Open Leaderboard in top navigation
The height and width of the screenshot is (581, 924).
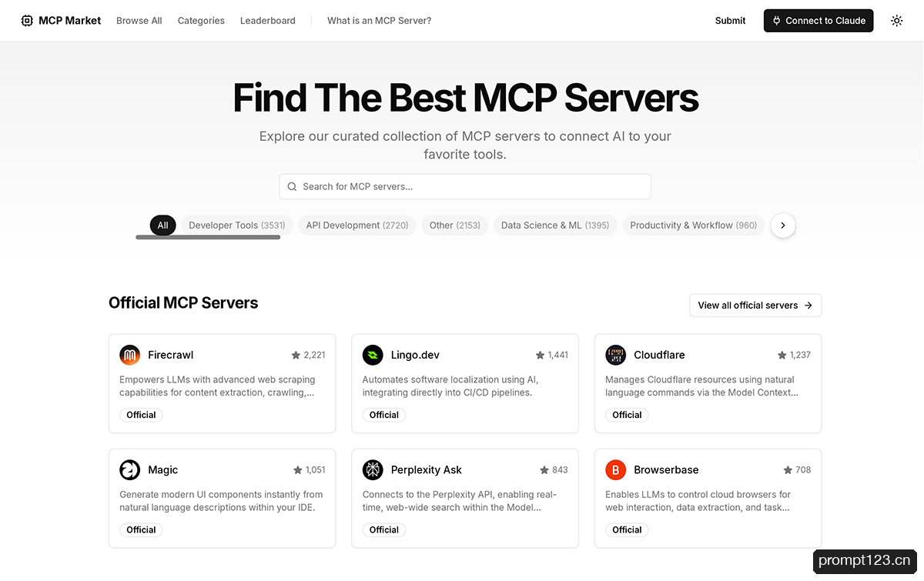(x=268, y=21)
